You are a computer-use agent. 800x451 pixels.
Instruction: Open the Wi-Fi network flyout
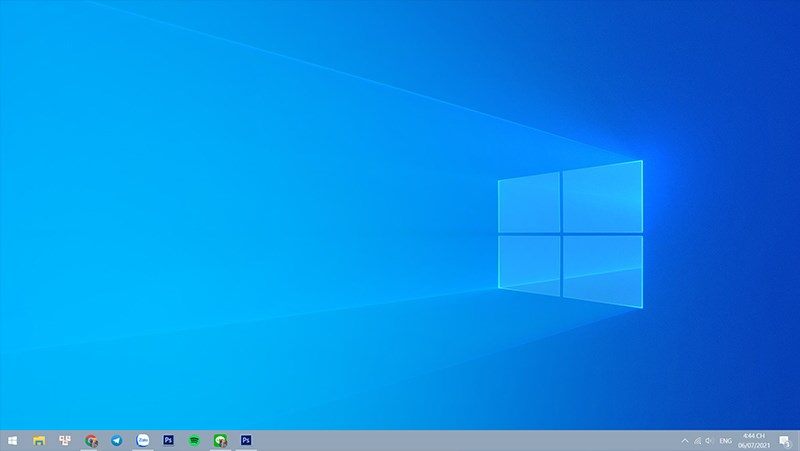coord(697,441)
